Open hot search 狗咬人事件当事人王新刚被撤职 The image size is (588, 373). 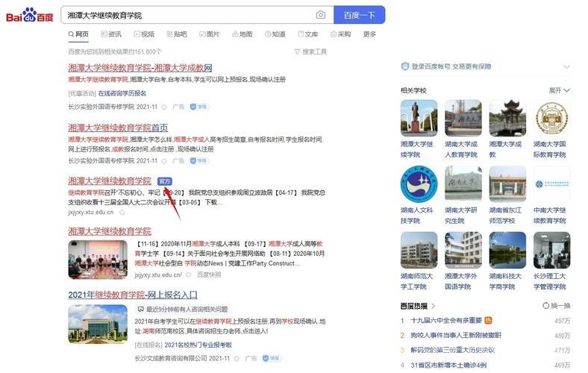[x=456, y=335]
